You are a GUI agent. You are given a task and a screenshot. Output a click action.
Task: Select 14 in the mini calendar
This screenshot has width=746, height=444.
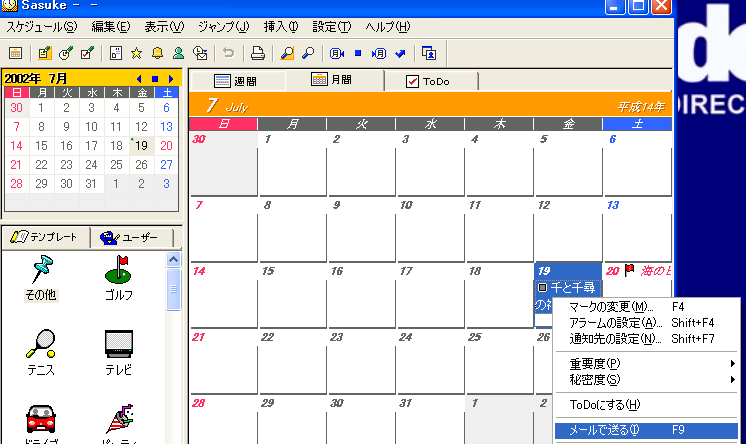(x=17, y=146)
